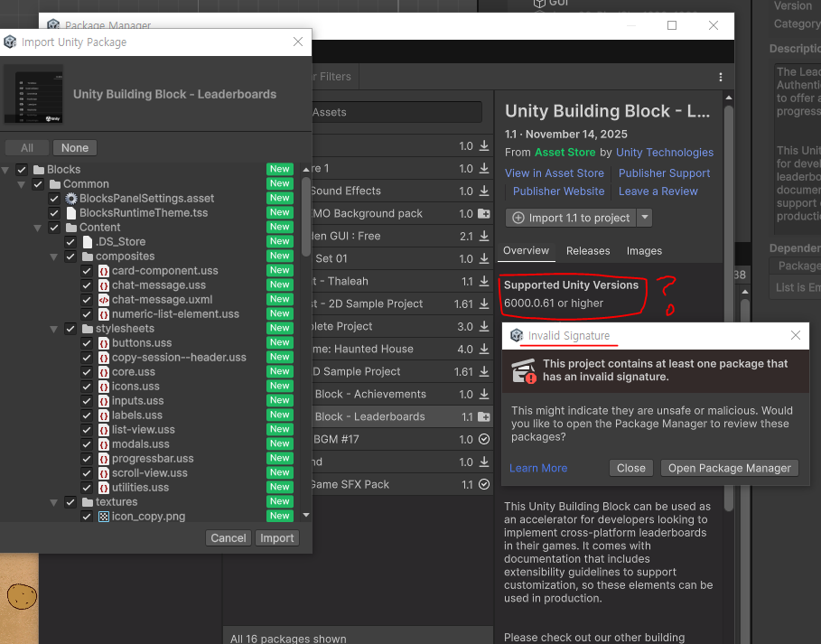Image resolution: width=821 pixels, height=644 pixels.
Task: Click the Filters menu in Package Manager
Action: coord(334,77)
